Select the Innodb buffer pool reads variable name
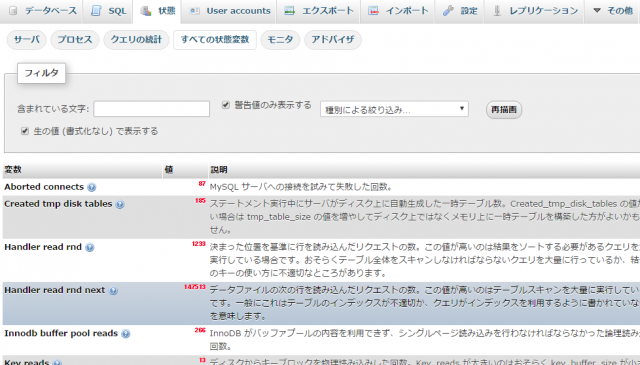The height and width of the screenshot is (365, 640). coord(61,333)
